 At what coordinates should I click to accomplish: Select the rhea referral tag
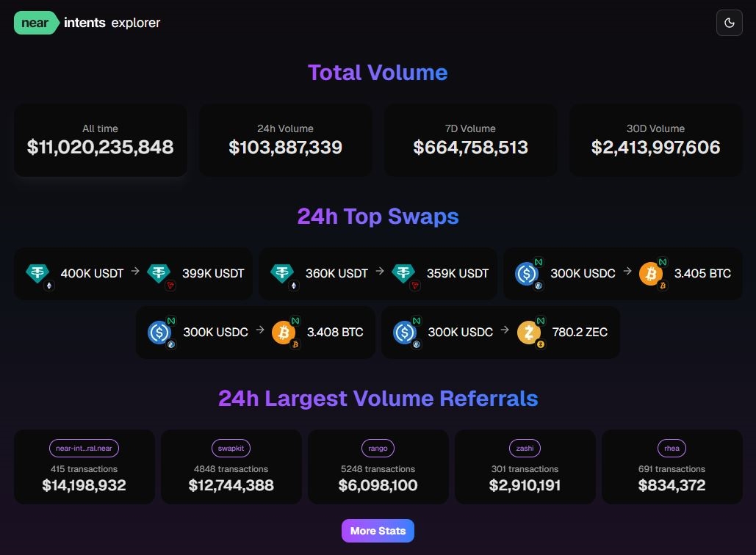tap(672, 448)
